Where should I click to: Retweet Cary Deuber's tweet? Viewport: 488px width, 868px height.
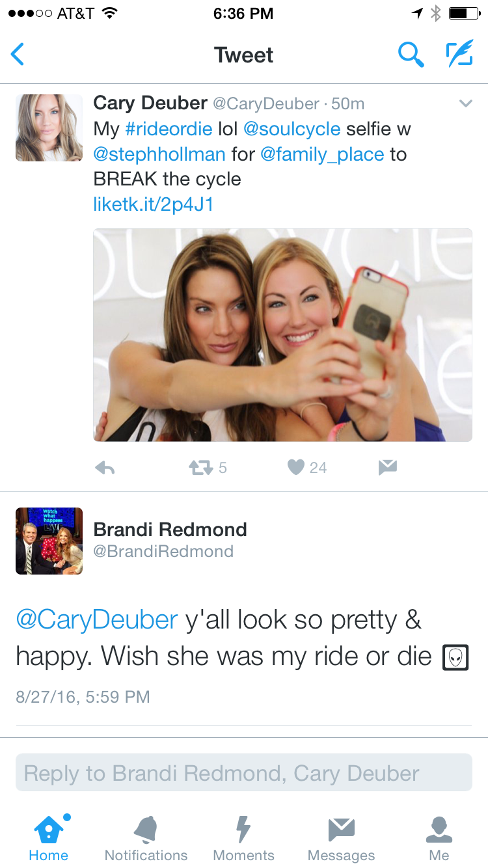[202, 467]
